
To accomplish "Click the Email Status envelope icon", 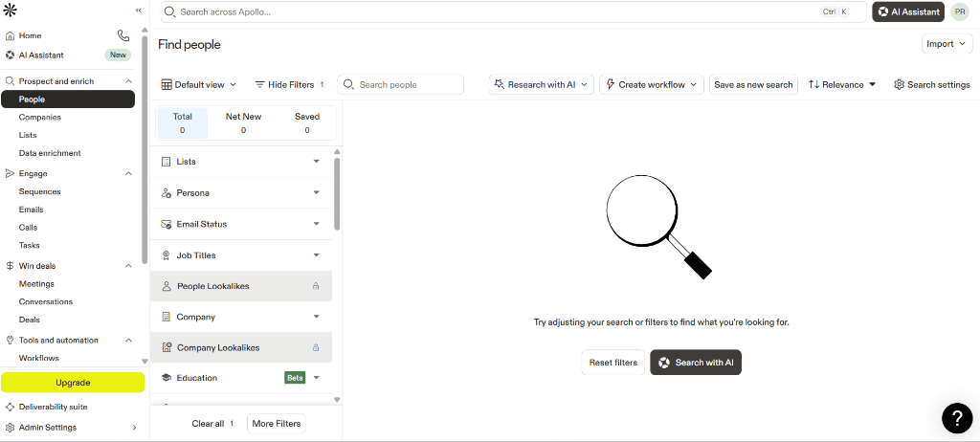I will pyautogui.click(x=167, y=224).
